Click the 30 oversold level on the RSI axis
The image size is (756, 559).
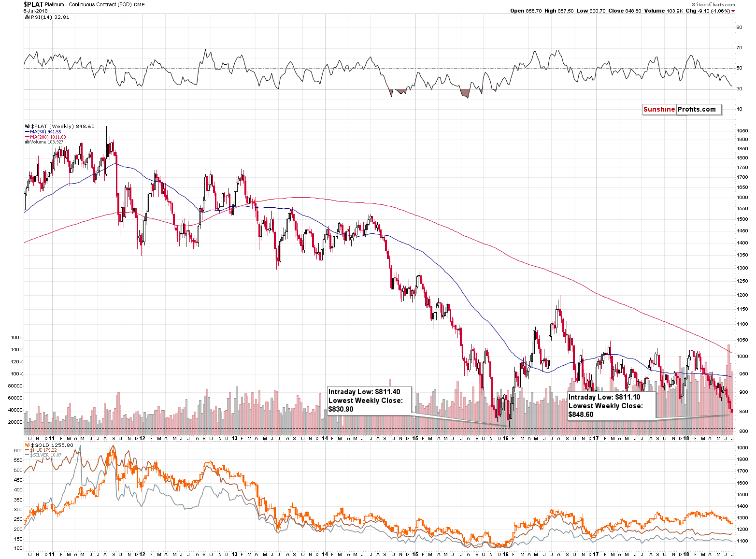pyautogui.click(x=739, y=89)
